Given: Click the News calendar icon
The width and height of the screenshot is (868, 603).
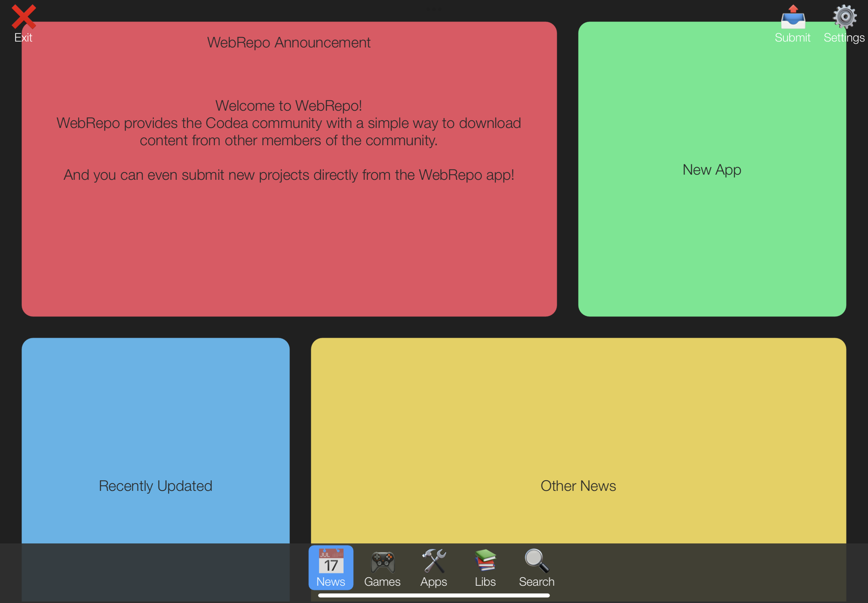Looking at the screenshot, I should [x=331, y=561].
